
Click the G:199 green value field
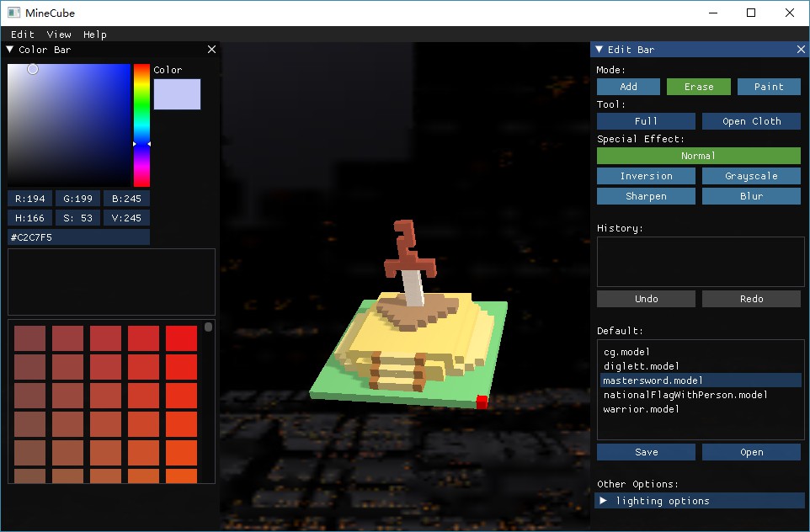(77, 199)
